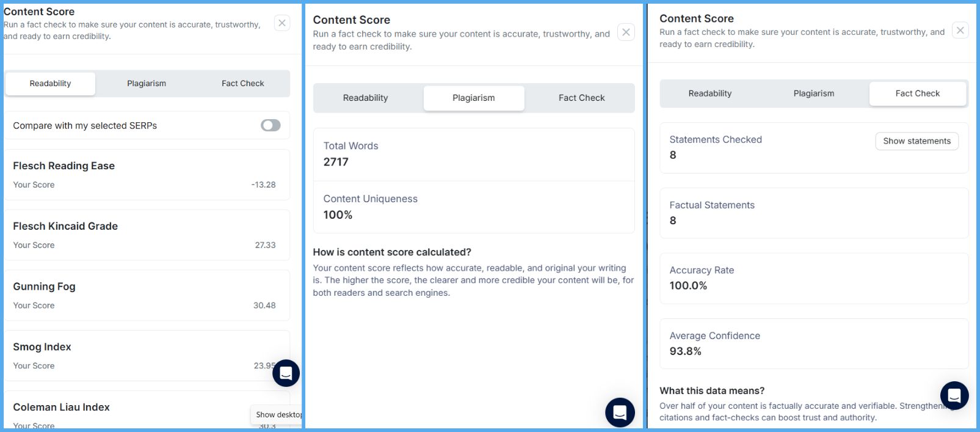Open the Fact Check tab in the middle panel
The height and width of the screenshot is (432, 980).
coord(580,97)
